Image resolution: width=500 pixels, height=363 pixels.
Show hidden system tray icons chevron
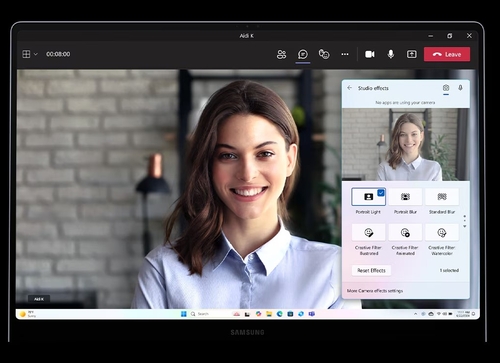coord(415,314)
